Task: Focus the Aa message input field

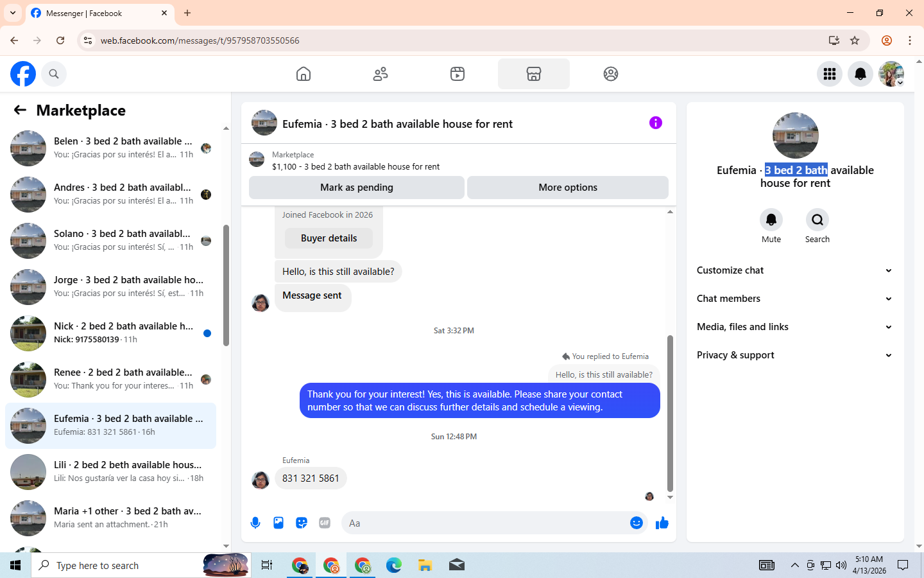Action: (485, 523)
